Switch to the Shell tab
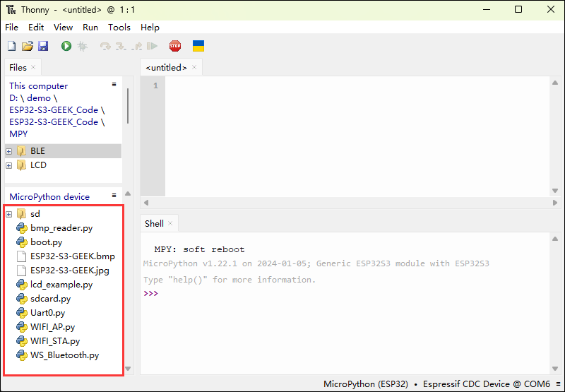This screenshot has width=565, height=392. coord(154,223)
